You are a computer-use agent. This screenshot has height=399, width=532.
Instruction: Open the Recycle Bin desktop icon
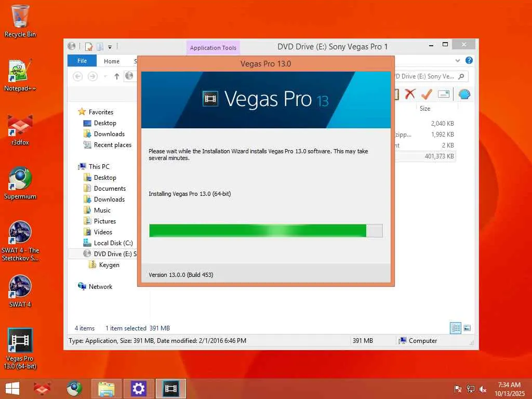pyautogui.click(x=20, y=21)
